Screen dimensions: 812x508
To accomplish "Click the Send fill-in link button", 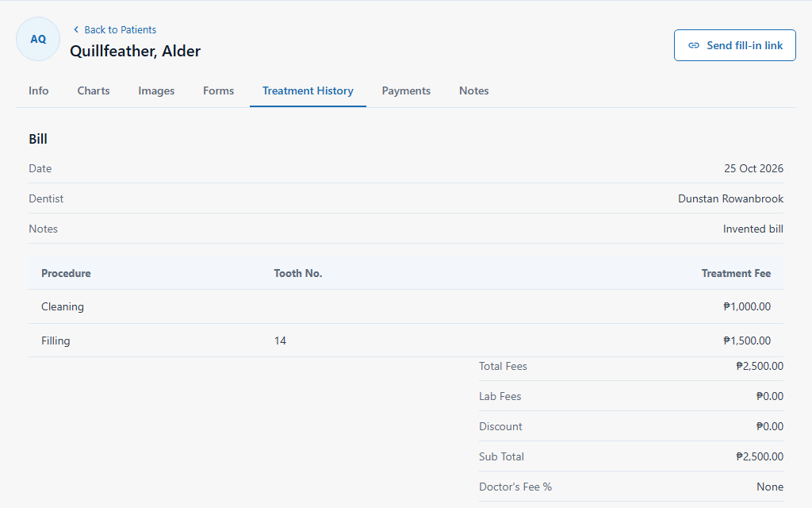I will [734, 45].
